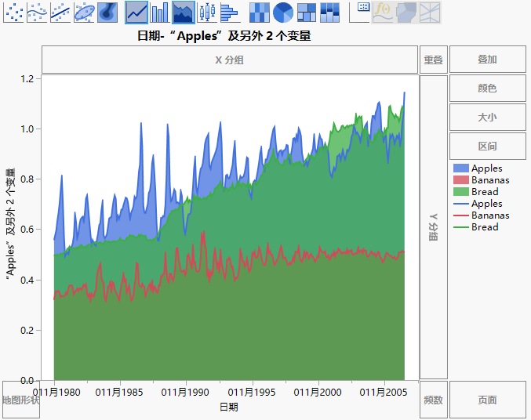Pick the Pie chart icon
This screenshot has height=420, width=531.
pos(283,12)
